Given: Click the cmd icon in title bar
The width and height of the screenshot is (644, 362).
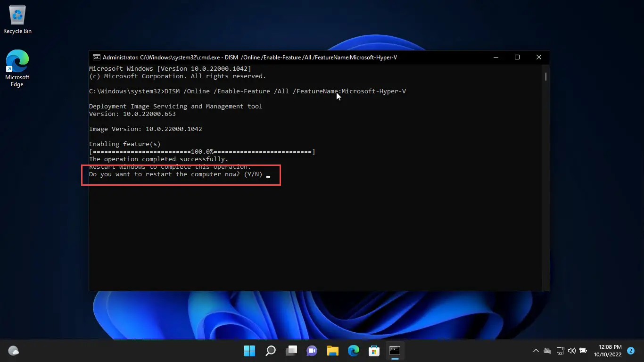Looking at the screenshot, I should click(x=96, y=58).
